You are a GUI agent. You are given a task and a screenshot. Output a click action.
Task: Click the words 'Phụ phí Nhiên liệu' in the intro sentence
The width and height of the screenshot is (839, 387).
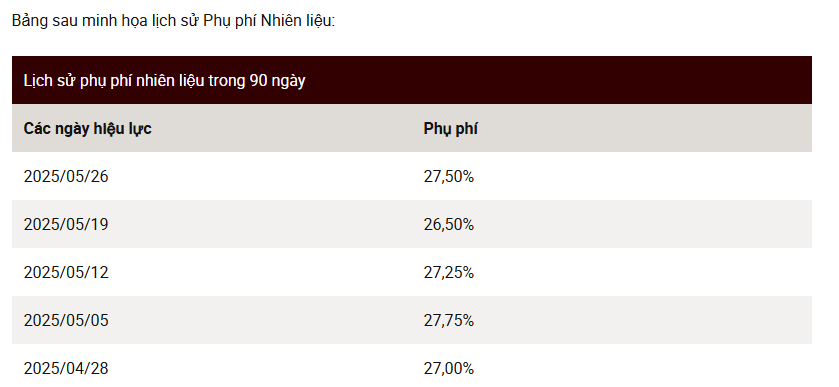click(x=268, y=21)
